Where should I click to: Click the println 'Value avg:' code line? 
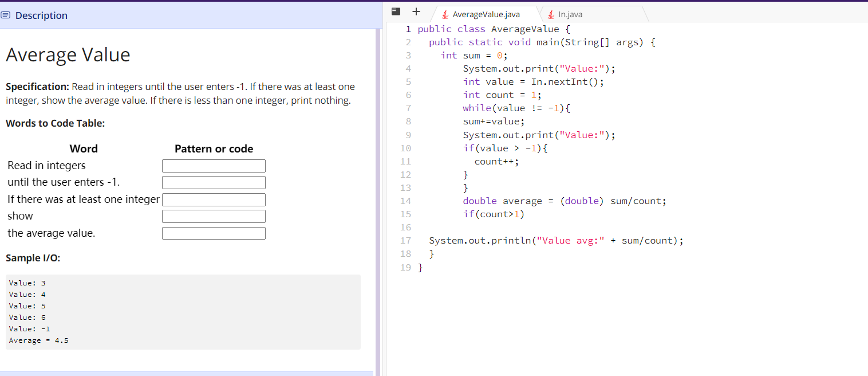tap(557, 240)
